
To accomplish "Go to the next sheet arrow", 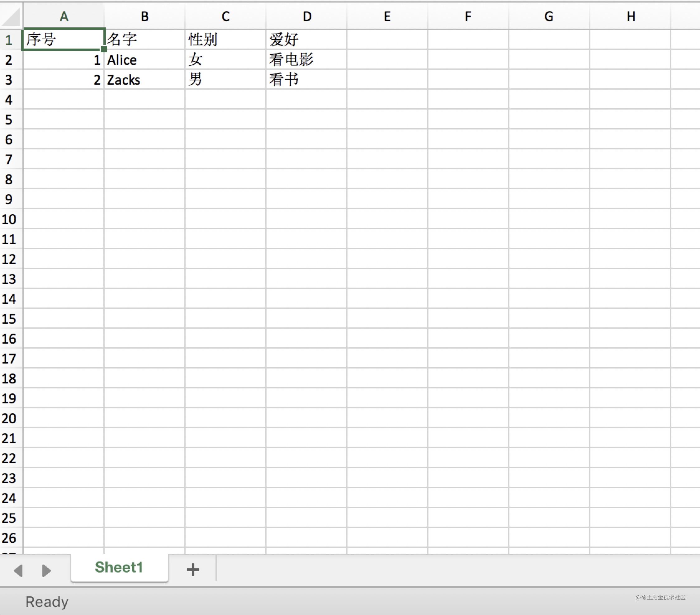I will tap(46, 570).
